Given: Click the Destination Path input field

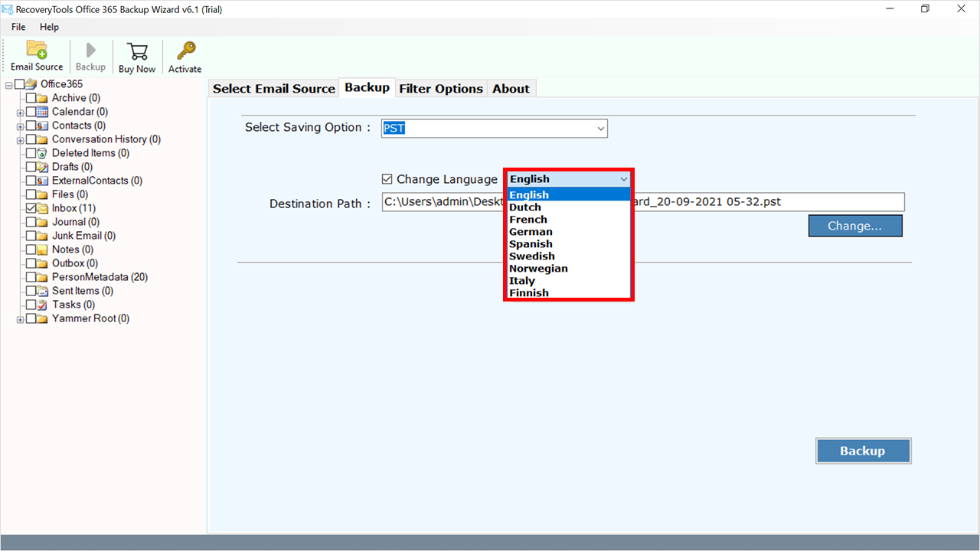Looking at the screenshot, I should point(643,202).
